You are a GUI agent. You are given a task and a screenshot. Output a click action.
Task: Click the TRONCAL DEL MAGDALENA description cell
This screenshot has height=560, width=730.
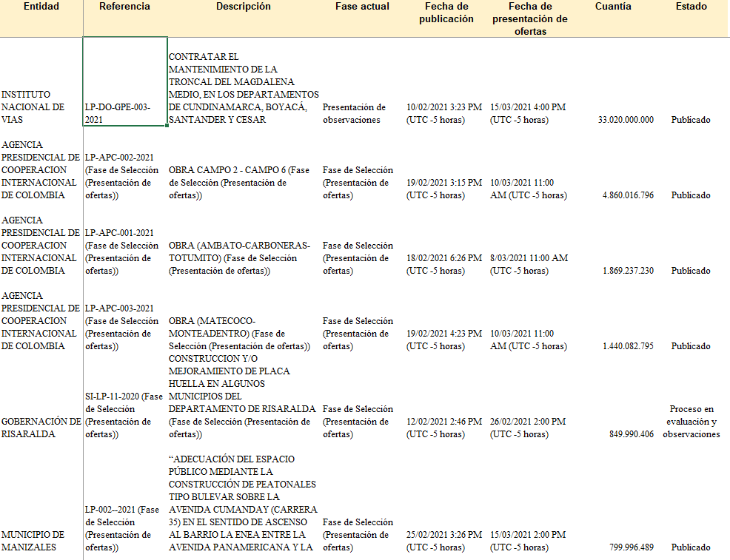244,88
